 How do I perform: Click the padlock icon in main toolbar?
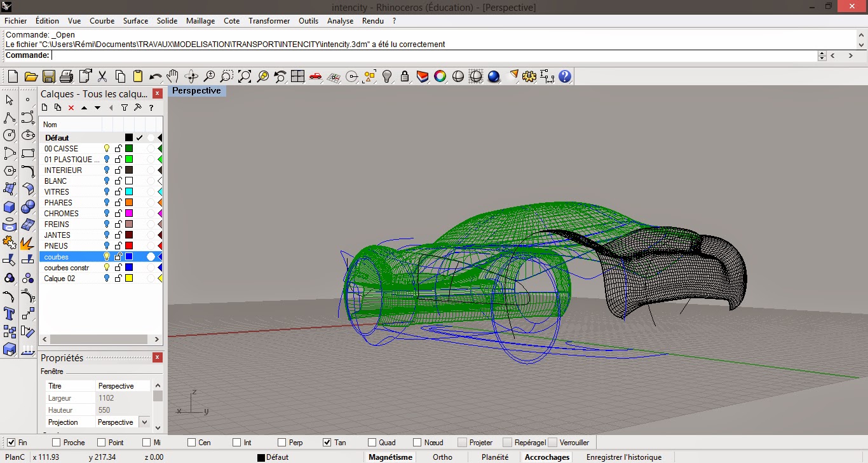[x=405, y=77]
